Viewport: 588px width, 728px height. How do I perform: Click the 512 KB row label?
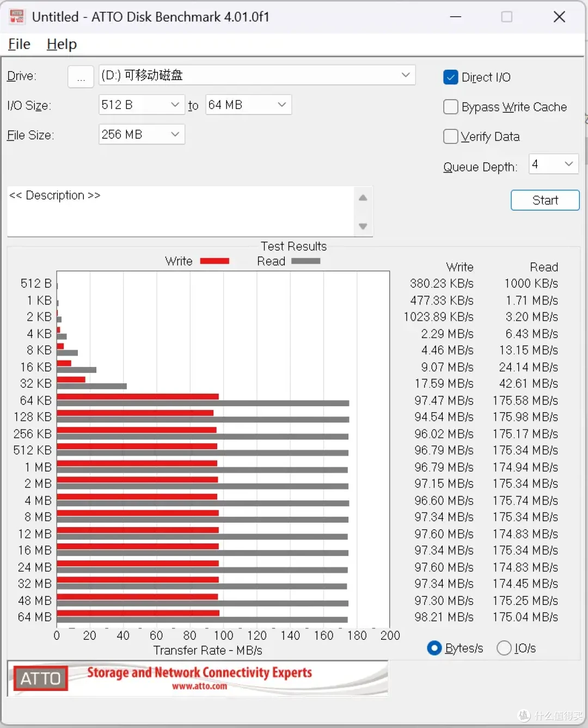pos(33,450)
